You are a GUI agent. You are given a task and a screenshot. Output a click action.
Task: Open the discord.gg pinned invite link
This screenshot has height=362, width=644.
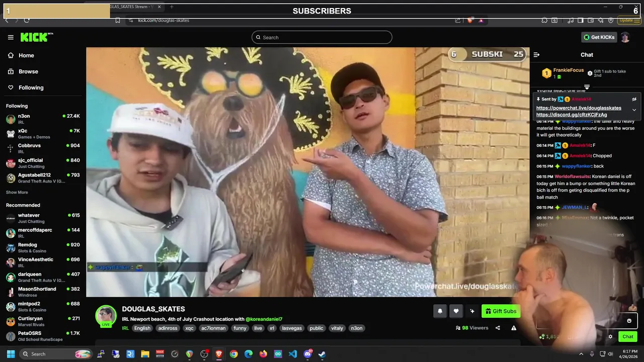pos(572,115)
